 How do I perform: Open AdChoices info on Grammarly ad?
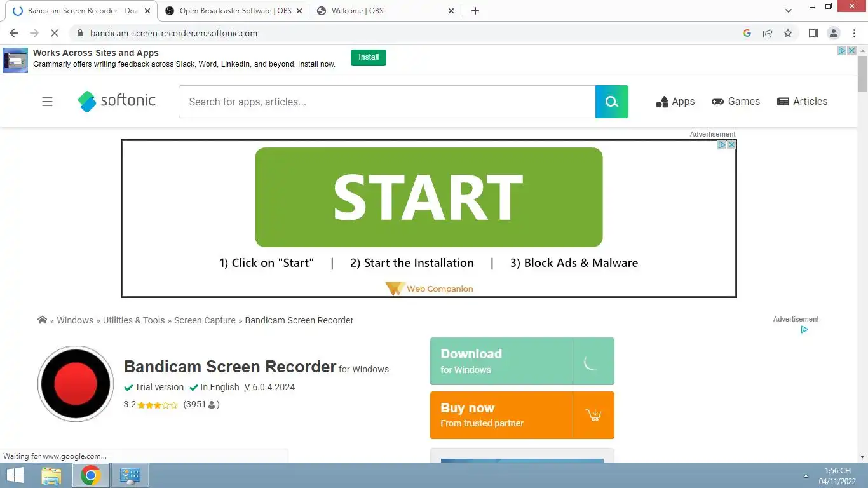coord(842,51)
